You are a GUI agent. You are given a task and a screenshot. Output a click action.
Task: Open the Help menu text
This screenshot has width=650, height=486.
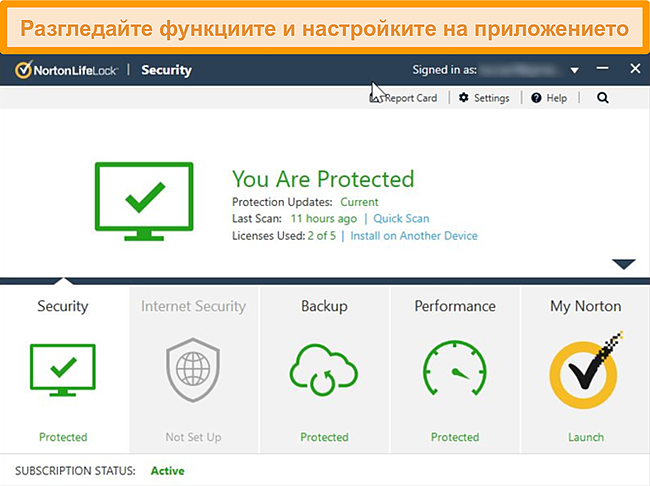tap(556, 98)
